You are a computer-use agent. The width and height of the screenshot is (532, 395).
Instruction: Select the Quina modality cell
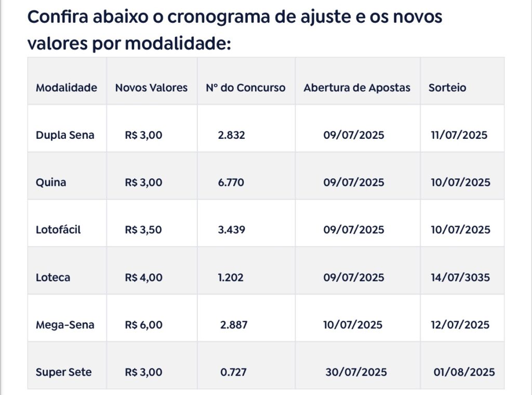pos(51,182)
